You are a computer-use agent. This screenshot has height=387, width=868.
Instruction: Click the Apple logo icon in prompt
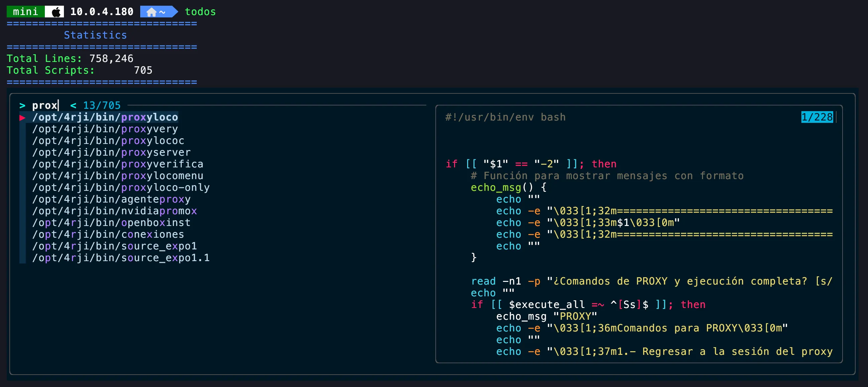coord(57,12)
